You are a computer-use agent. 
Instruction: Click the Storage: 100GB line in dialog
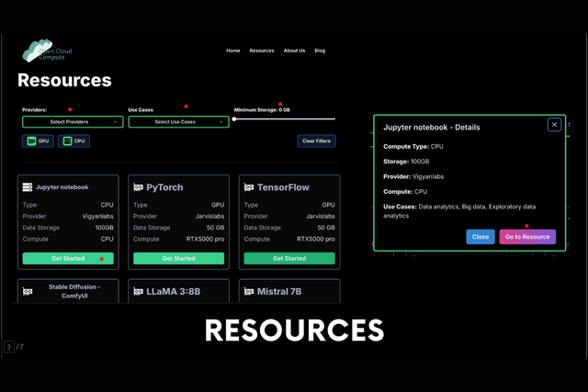[406, 162]
